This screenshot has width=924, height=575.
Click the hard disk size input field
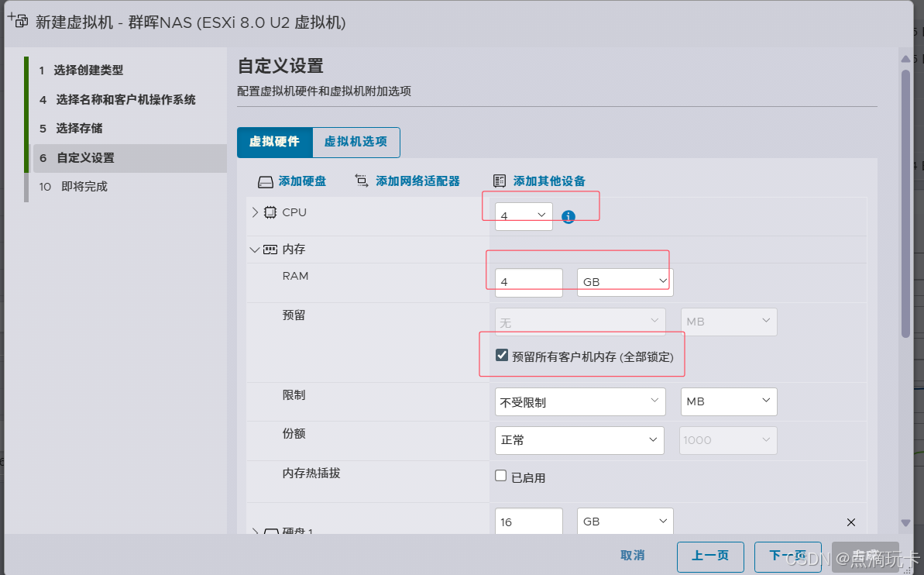[x=528, y=522]
